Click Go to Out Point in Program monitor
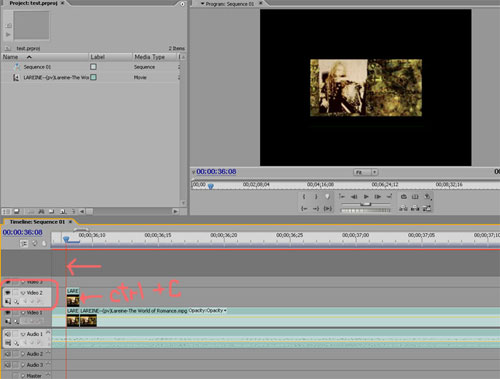Screen dimensions: 500x379 pos(316,209)
